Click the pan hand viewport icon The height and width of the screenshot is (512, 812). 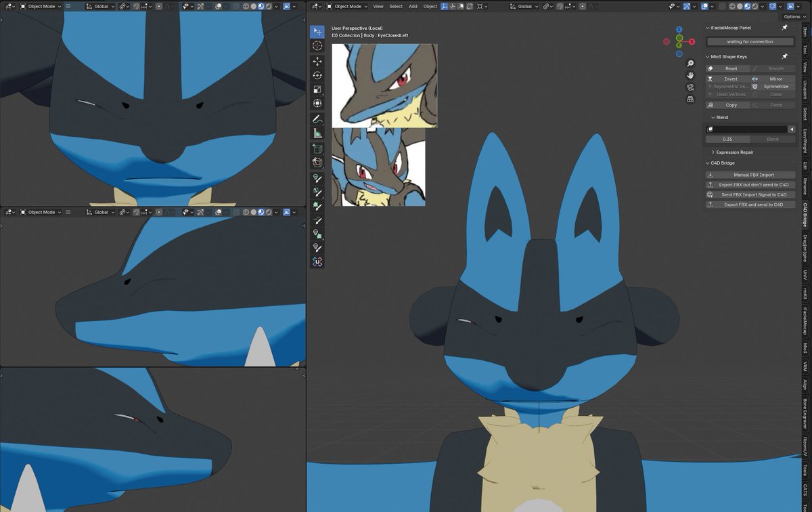(x=690, y=75)
